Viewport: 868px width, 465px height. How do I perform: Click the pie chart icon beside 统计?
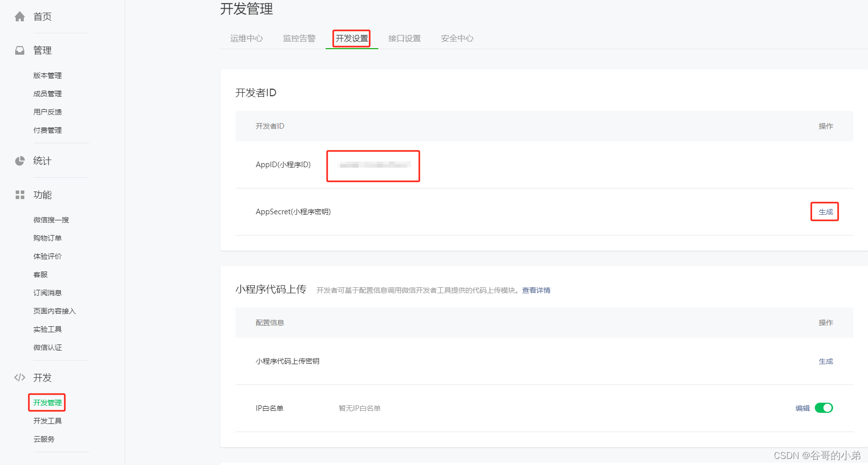pos(20,161)
